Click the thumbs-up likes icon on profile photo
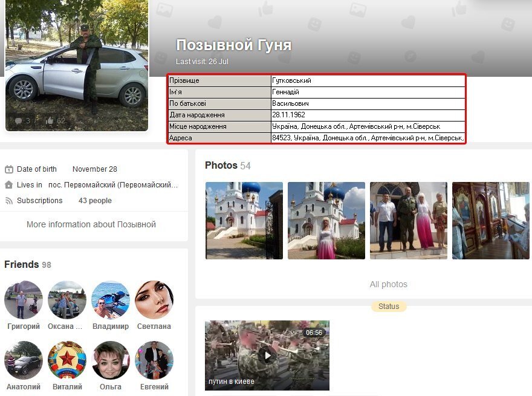The height and width of the screenshot is (396, 532). click(x=50, y=120)
